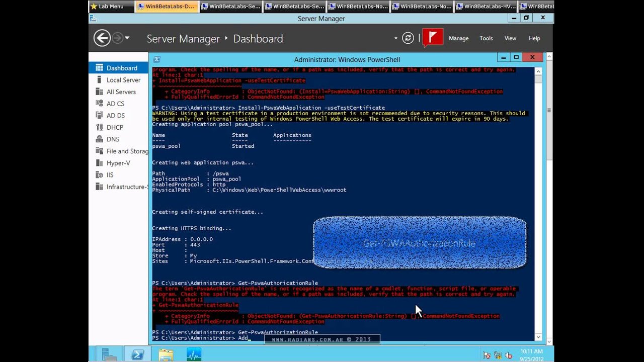Open the small dropdown arrow left of Refresh

[x=396, y=38]
